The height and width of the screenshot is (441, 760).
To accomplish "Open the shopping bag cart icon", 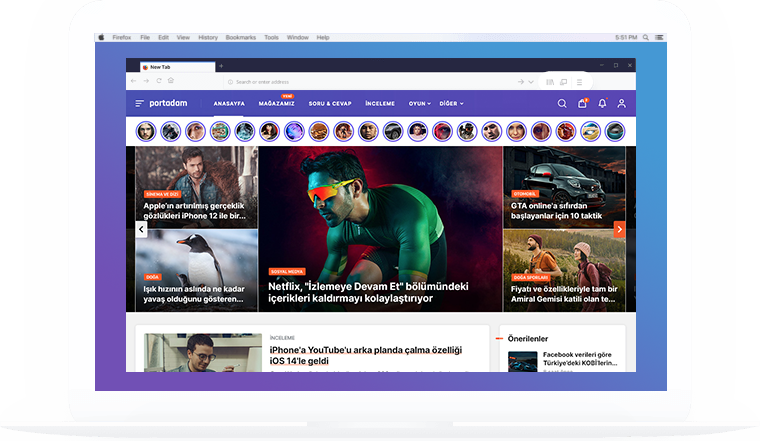I will pos(582,104).
